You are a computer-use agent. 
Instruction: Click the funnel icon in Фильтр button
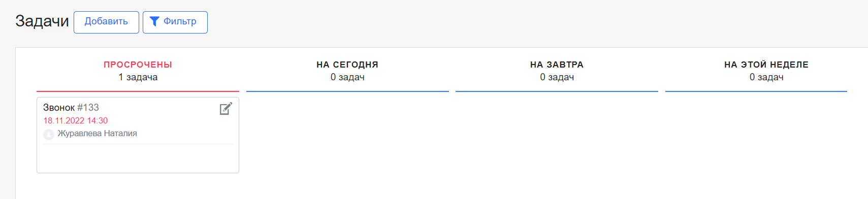154,21
